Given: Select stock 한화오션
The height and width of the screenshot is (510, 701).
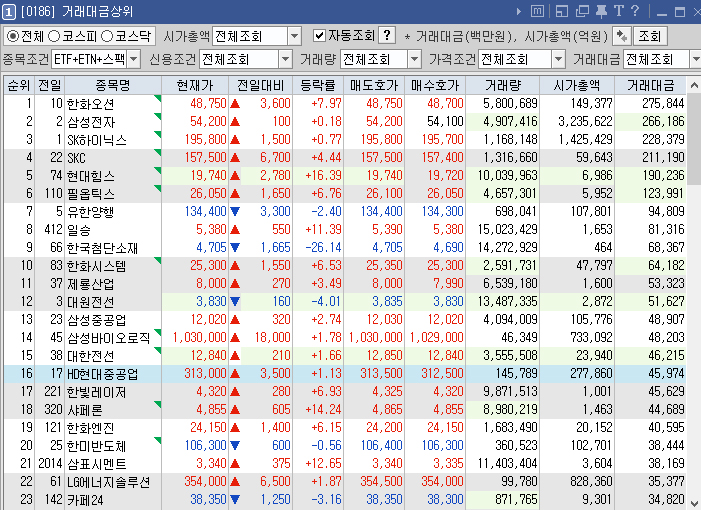Looking at the screenshot, I should [x=90, y=104].
